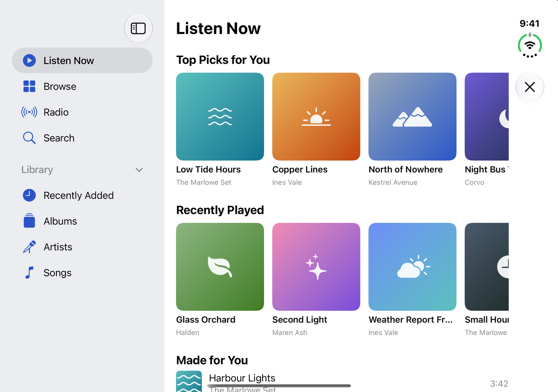The height and width of the screenshot is (392, 558).
Task: Click the Corvo artist name
Action: (475, 183)
